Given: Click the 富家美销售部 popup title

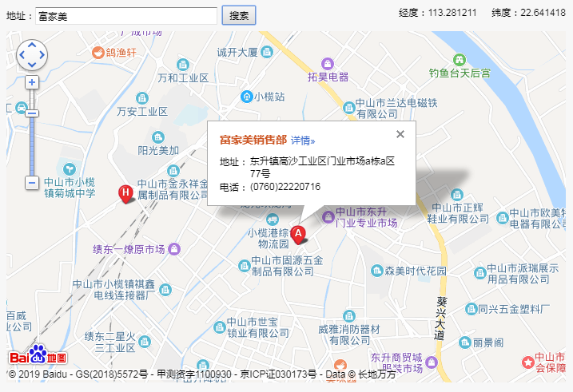Looking at the screenshot, I should [253, 140].
